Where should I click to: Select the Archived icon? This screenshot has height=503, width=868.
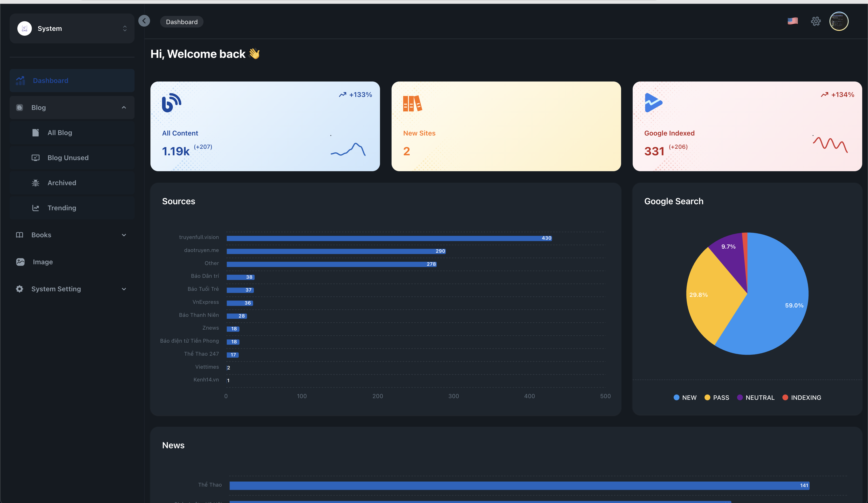pyautogui.click(x=36, y=183)
